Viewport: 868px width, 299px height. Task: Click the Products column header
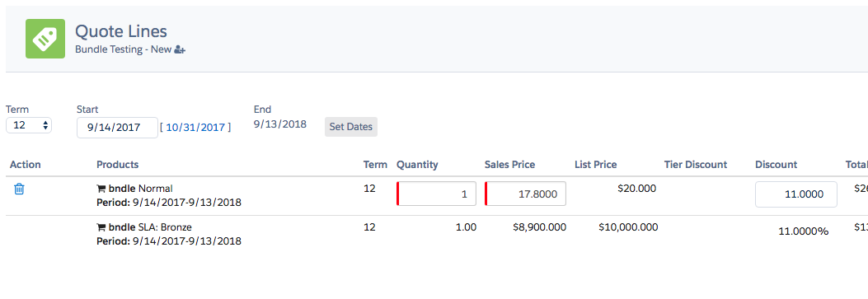point(117,165)
